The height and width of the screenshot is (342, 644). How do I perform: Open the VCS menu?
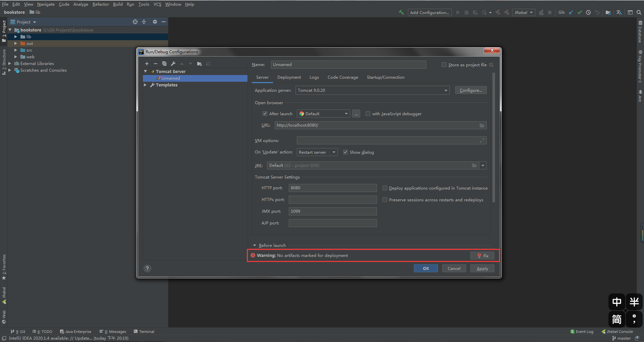[x=157, y=4]
